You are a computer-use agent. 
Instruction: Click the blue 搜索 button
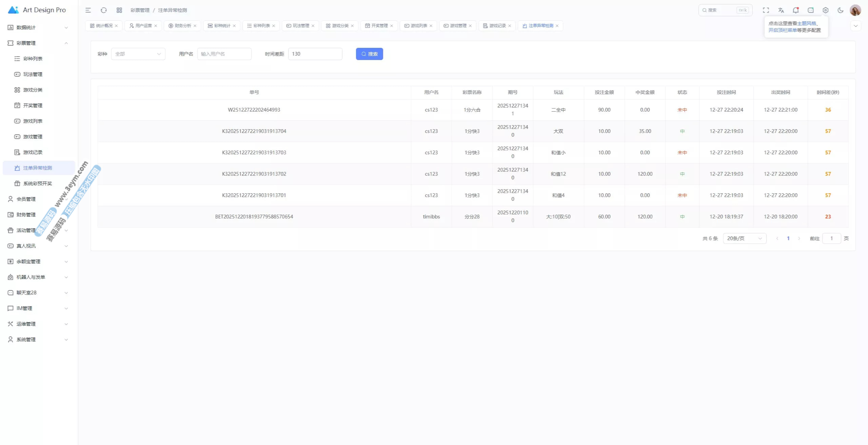coord(369,54)
